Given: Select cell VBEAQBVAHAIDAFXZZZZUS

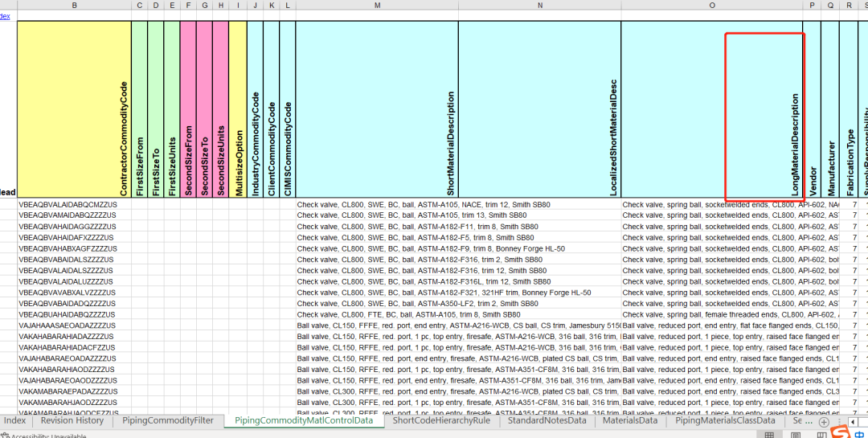Looking at the screenshot, I should [74, 238].
